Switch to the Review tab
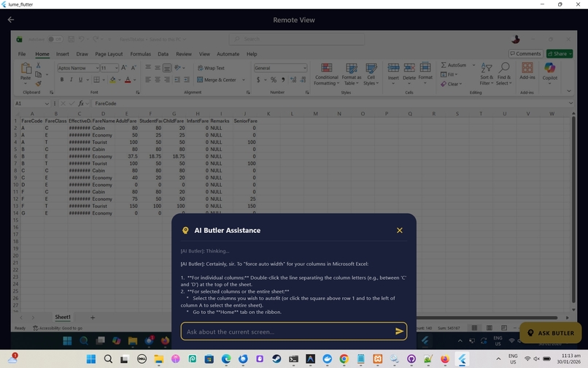Image resolution: width=588 pixels, height=368 pixels. pos(184,54)
